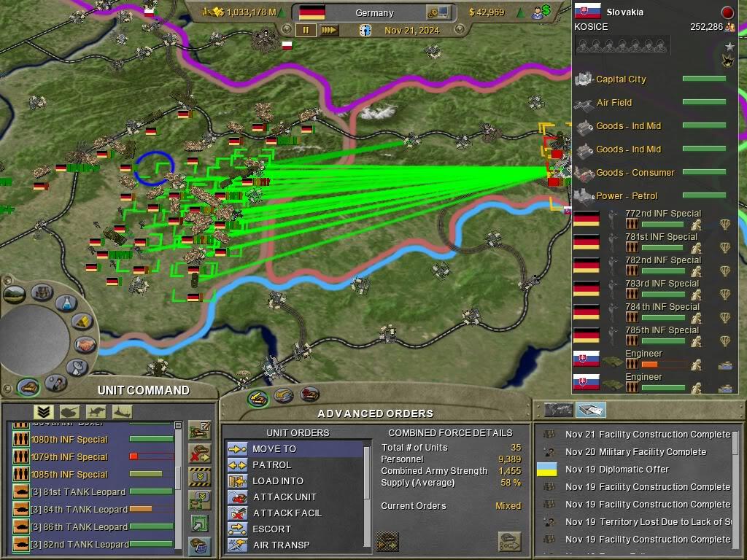Select 1079th INF Special in unit list
This screenshot has width=747, height=560.
click(69, 457)
